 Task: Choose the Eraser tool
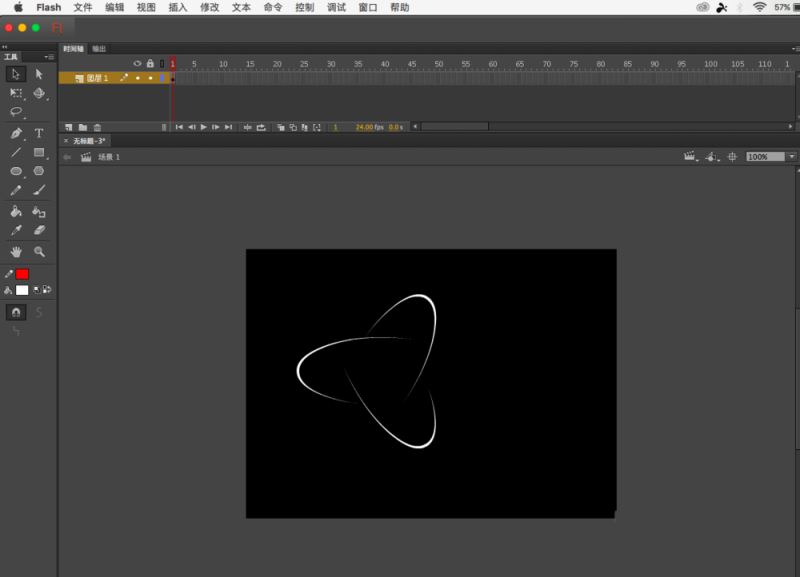tap(39, 230)
